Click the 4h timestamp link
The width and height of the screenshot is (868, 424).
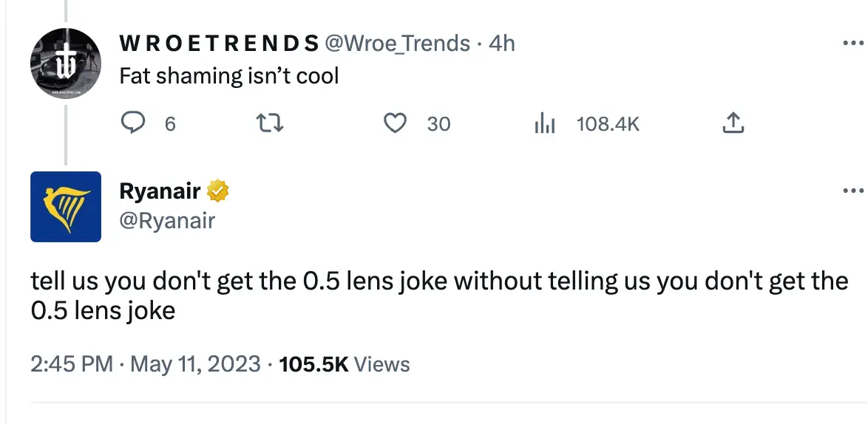pyautogui.click(x=502, y=44)
